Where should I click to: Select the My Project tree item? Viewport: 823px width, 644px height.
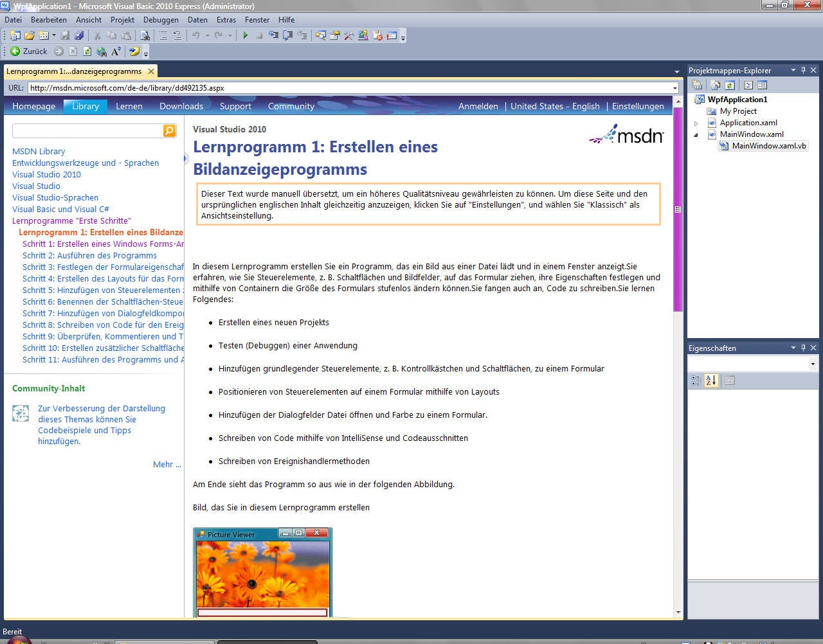click(738, 111)
